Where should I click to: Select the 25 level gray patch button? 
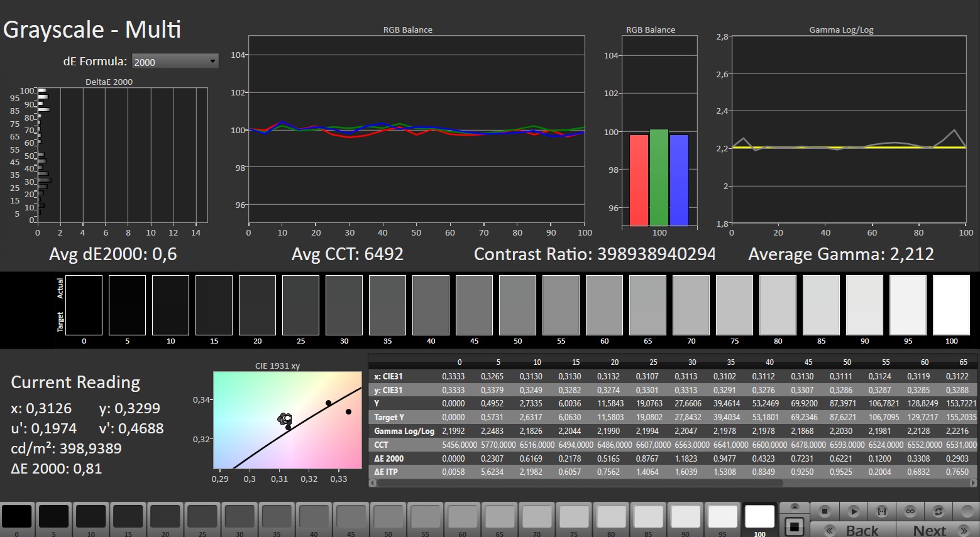[202, 519]
